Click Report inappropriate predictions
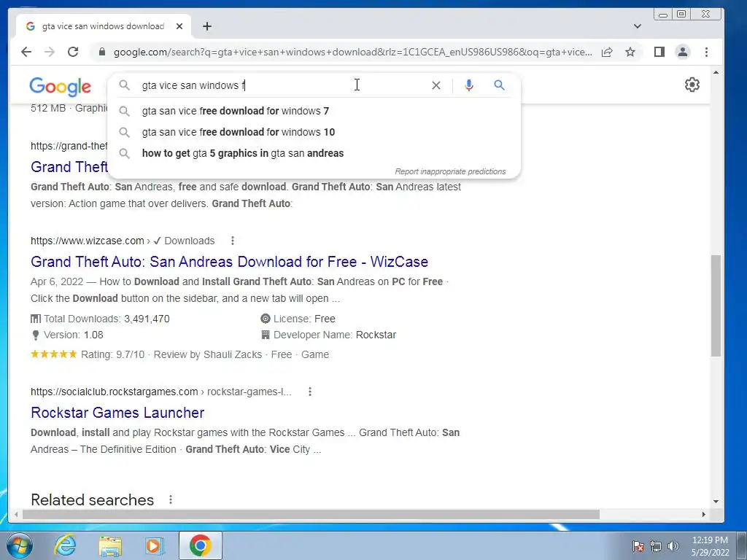 (450, 171)
